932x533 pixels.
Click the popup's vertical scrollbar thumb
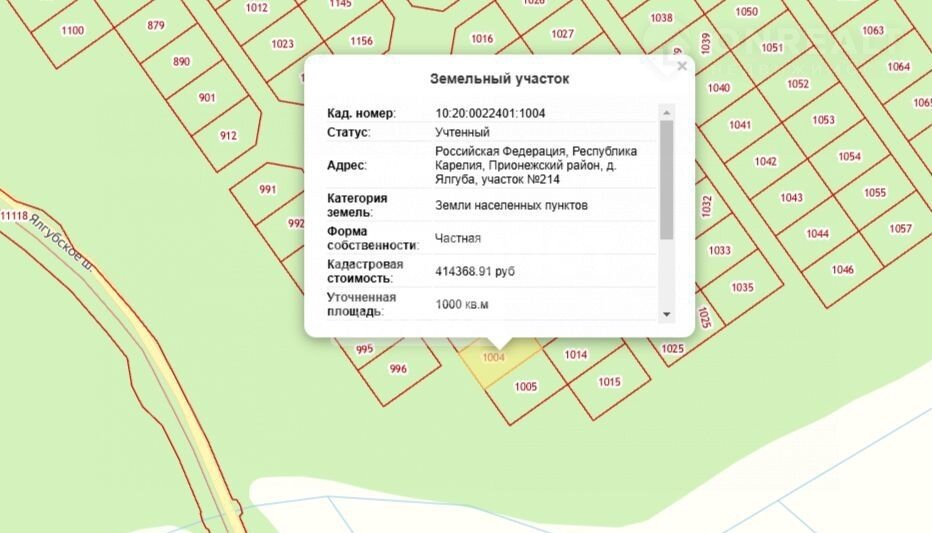tap(667, 178)
